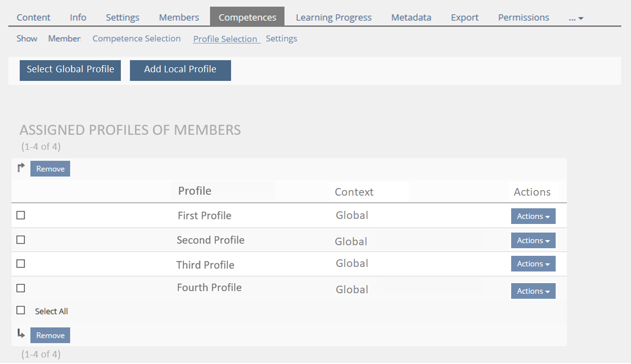Viewport: 631px width, 364px height.
Task: Open the Third Profile Actions dropdown
Action: tap(533, 264)
